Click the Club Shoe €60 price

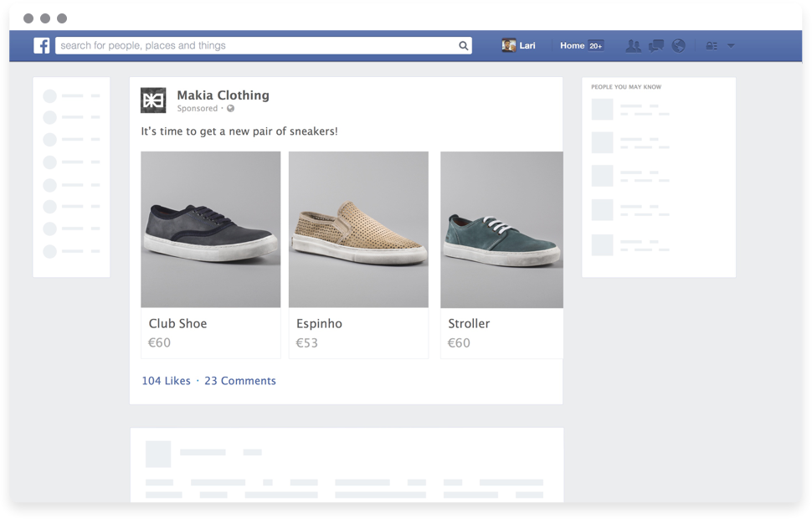point(160,343)
